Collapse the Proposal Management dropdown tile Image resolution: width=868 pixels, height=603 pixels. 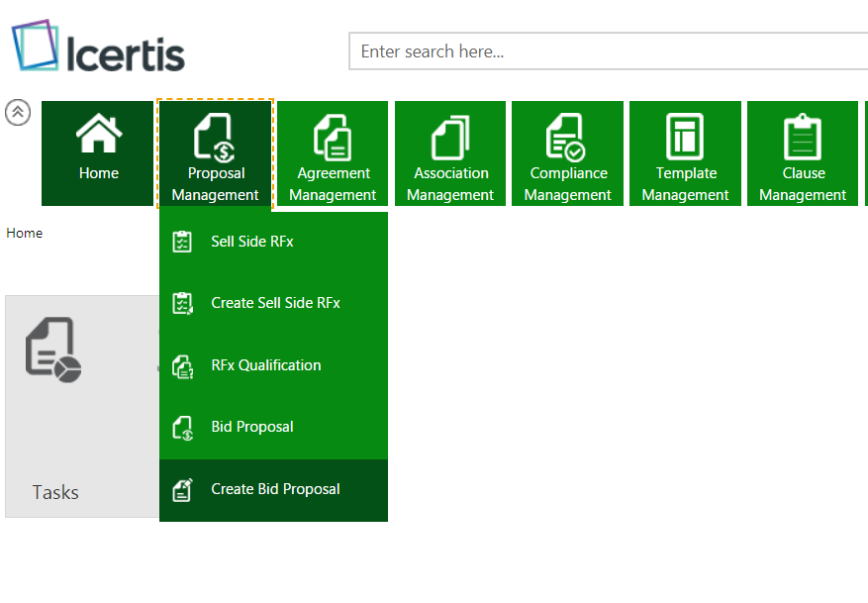(215, 153)
